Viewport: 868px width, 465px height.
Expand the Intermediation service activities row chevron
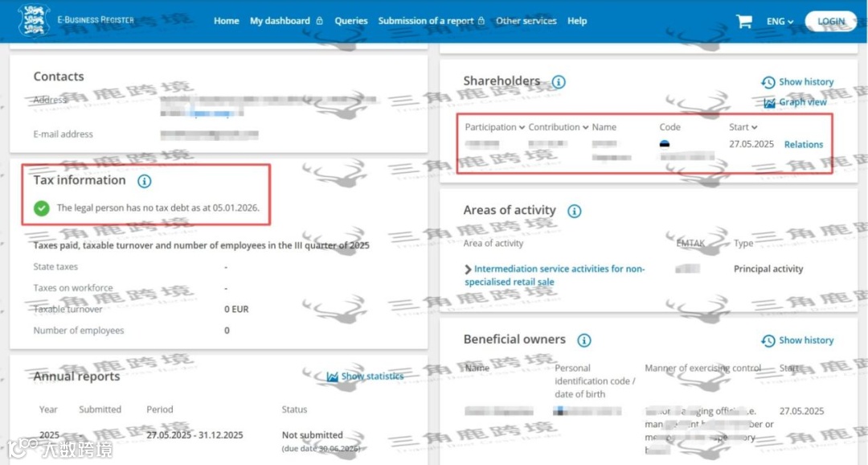coord(468,270)
